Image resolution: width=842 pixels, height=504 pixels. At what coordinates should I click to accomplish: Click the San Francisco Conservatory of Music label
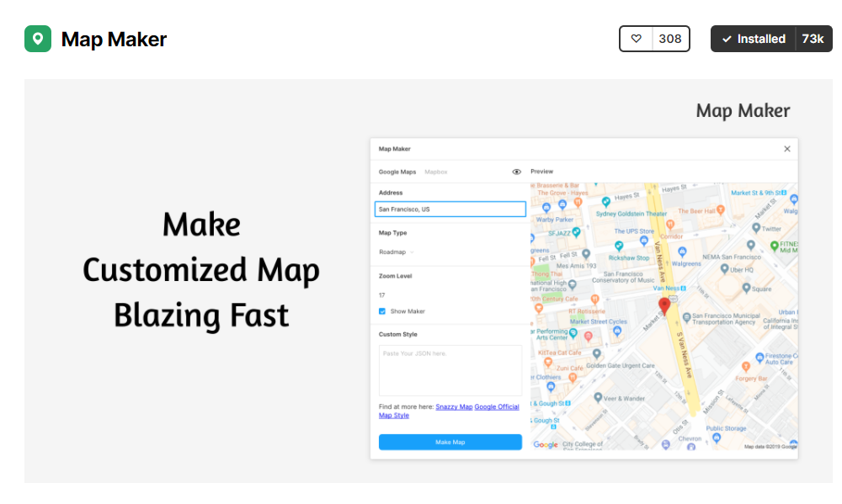coord(623,277)
